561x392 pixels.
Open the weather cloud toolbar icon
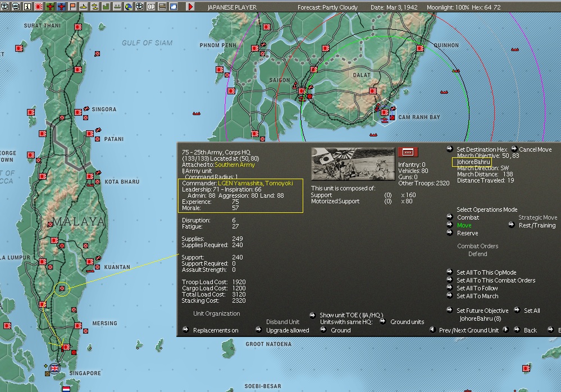pyautogui.click(x=173, y=6)
